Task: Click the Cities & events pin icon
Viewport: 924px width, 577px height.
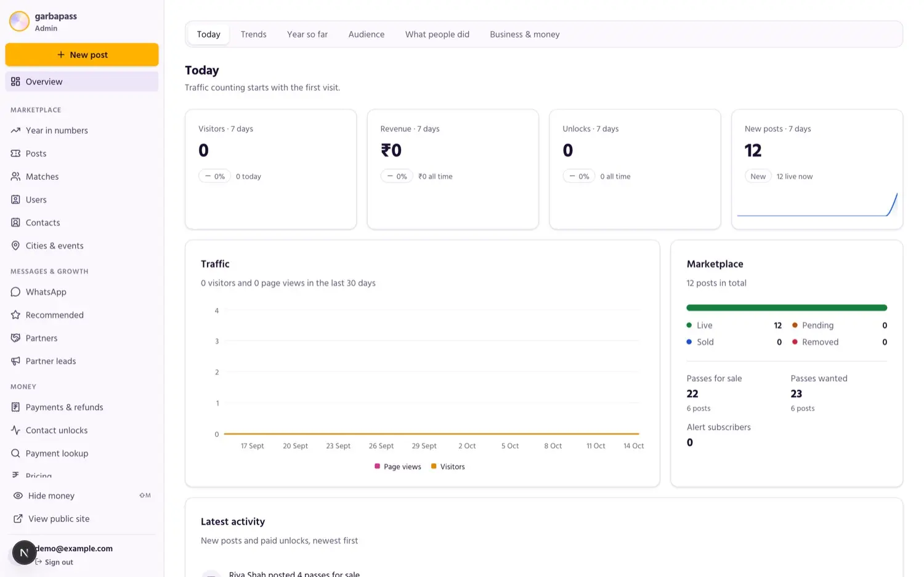Action: [15, 246]
